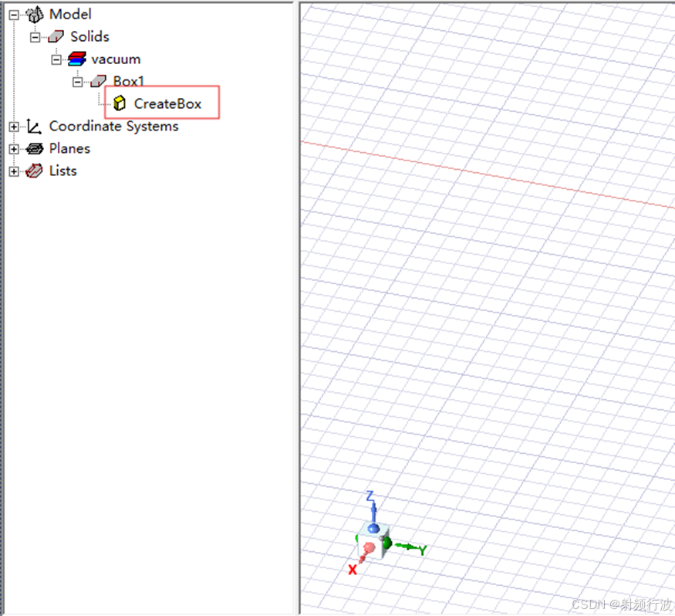675x616 pixels.
Task: Collapse the Solids node
Action: pos(35,38)
